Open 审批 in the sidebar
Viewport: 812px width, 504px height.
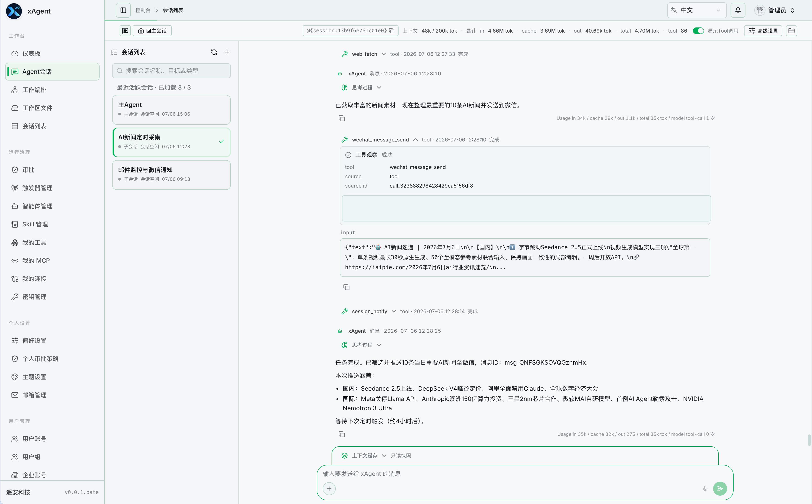[52, 170]
